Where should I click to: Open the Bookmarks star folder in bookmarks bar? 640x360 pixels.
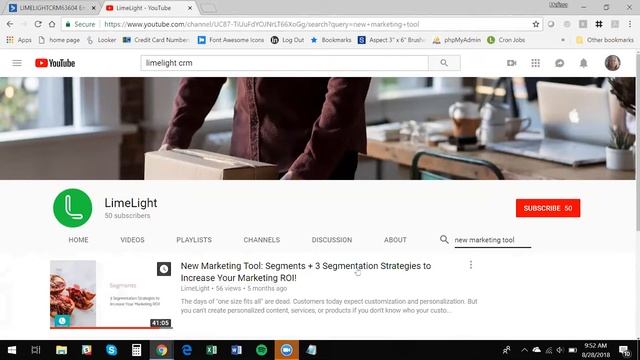coord(331,40)
